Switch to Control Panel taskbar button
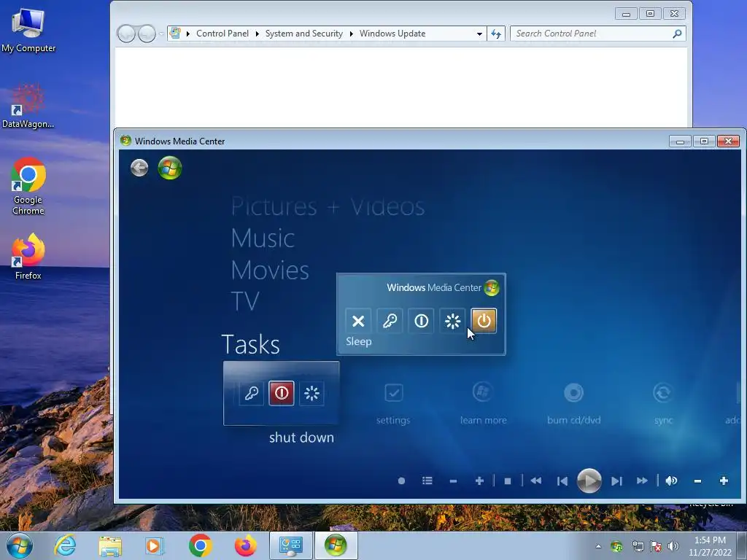Screen dimensions: 747x560 290,545
